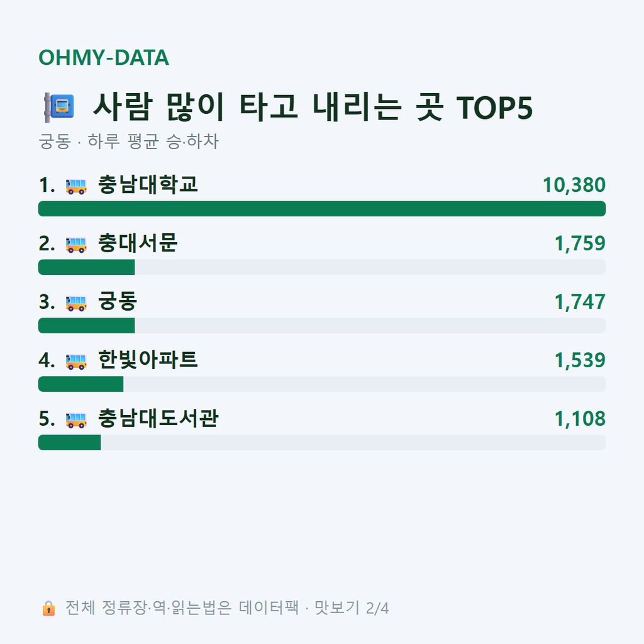
Task: Select the 충대서문 station name
Action: click(138, 243)
